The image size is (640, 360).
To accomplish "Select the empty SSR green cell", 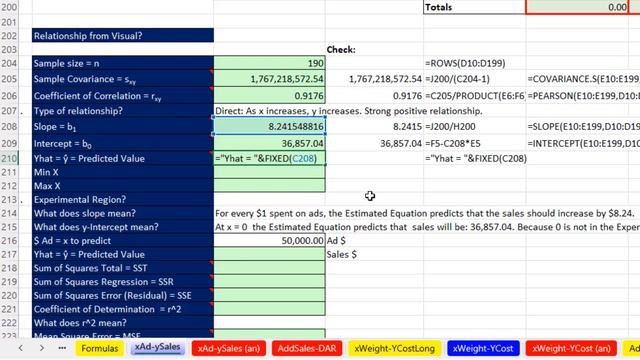I will tap(269, 282).
